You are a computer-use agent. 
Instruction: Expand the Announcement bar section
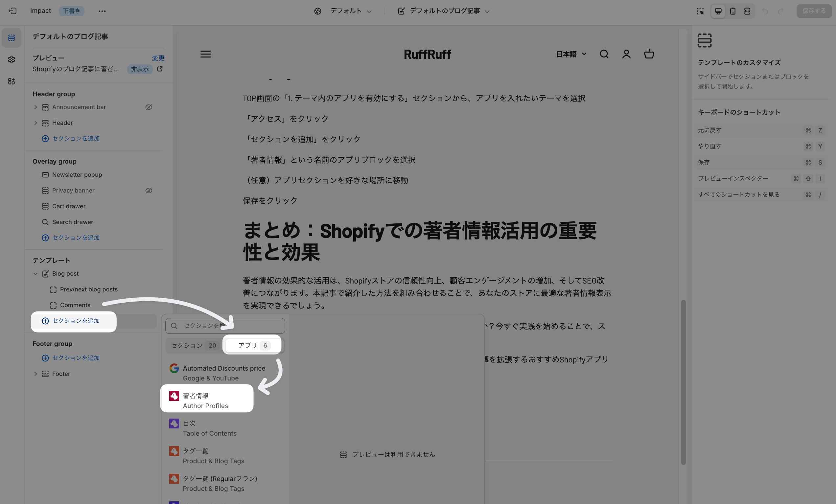35,107
